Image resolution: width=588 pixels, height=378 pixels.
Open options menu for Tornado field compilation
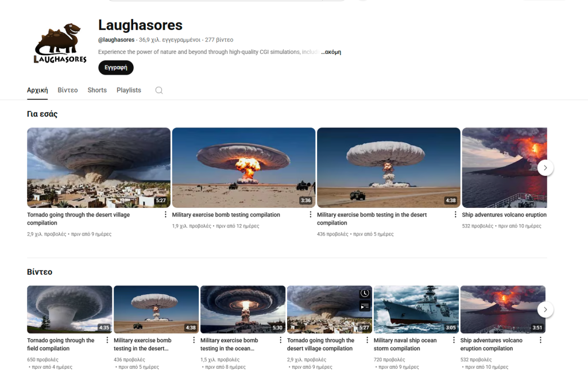(107, 340)
